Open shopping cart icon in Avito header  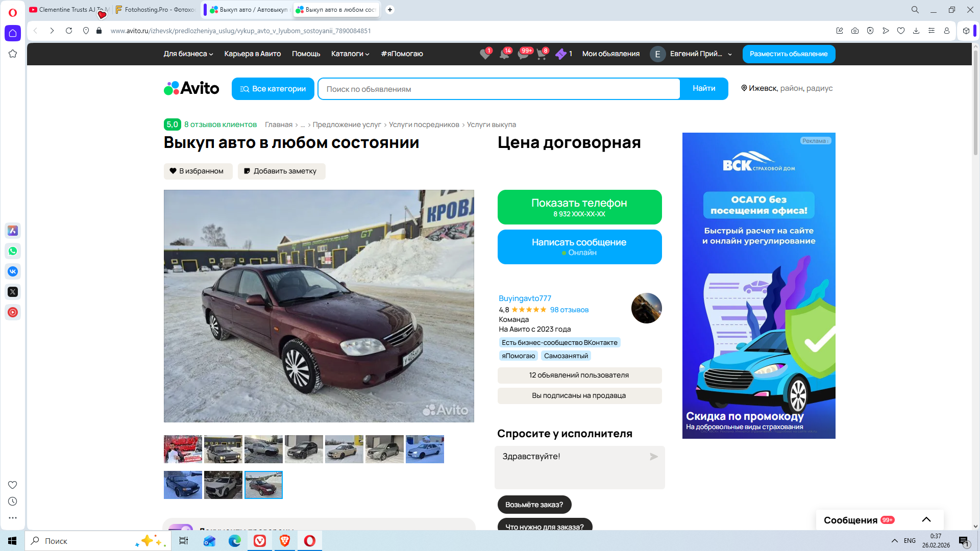542,54
